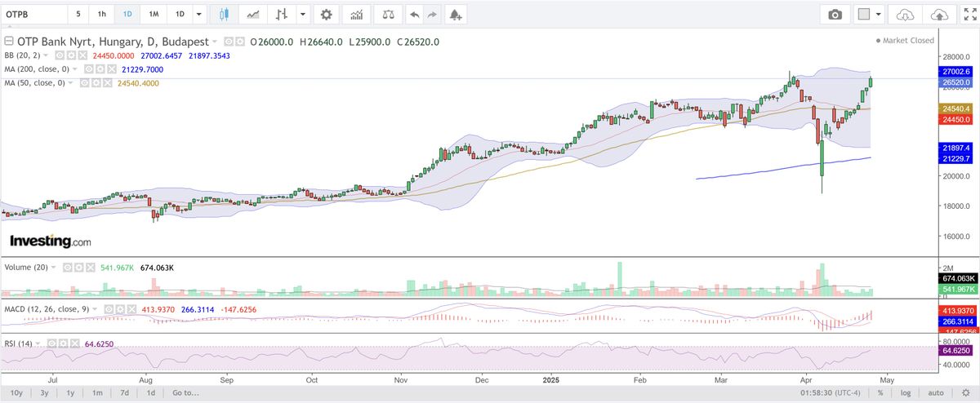Screen dimensions: 980x403
Task: Select the highlighted 1D interval
Action: click(127, 14)
